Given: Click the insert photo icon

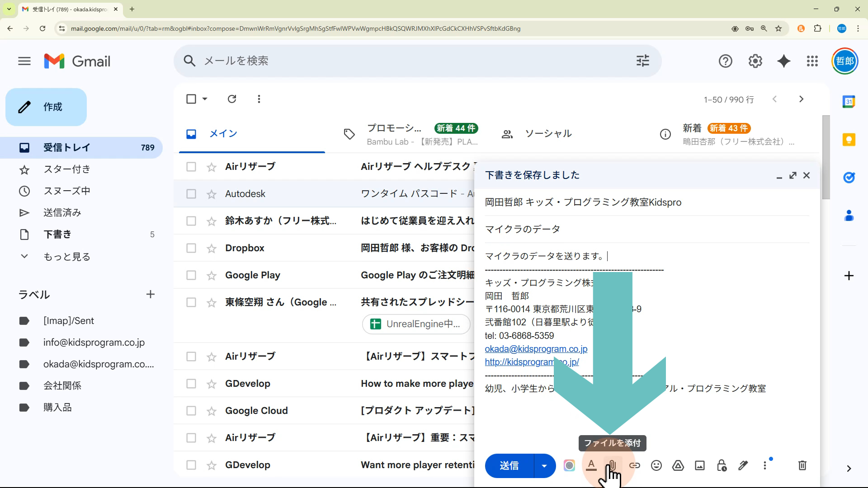Looking at the screenshot, I should [699, 465].
